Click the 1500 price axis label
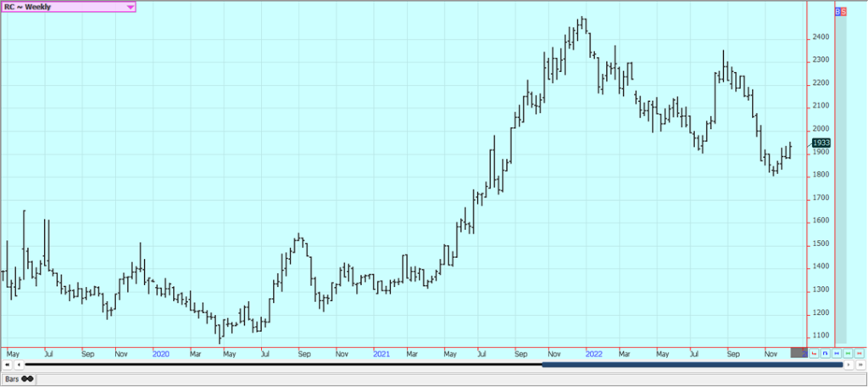868x387 pixels. coord(821,244)
